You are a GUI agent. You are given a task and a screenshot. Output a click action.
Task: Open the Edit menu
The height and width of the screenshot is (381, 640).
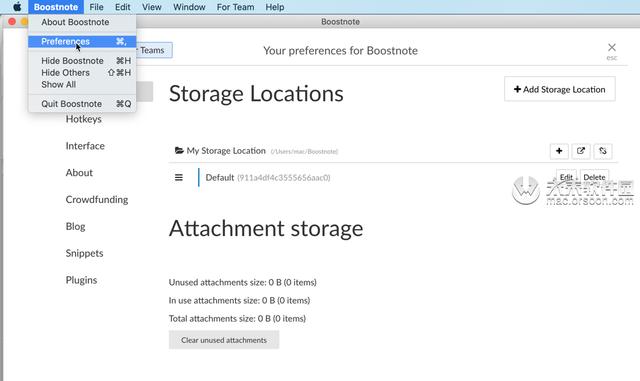122,7
